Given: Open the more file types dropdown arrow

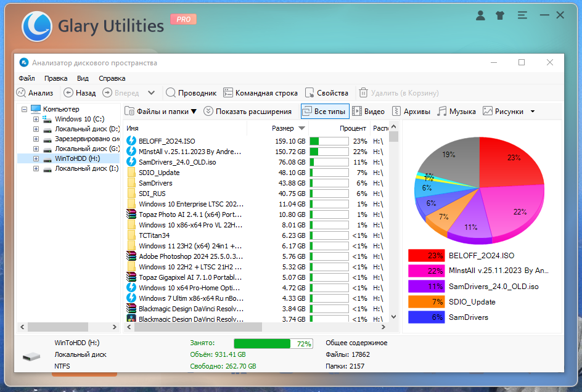Looking at the screenshot, I should [x=533, y=112].
